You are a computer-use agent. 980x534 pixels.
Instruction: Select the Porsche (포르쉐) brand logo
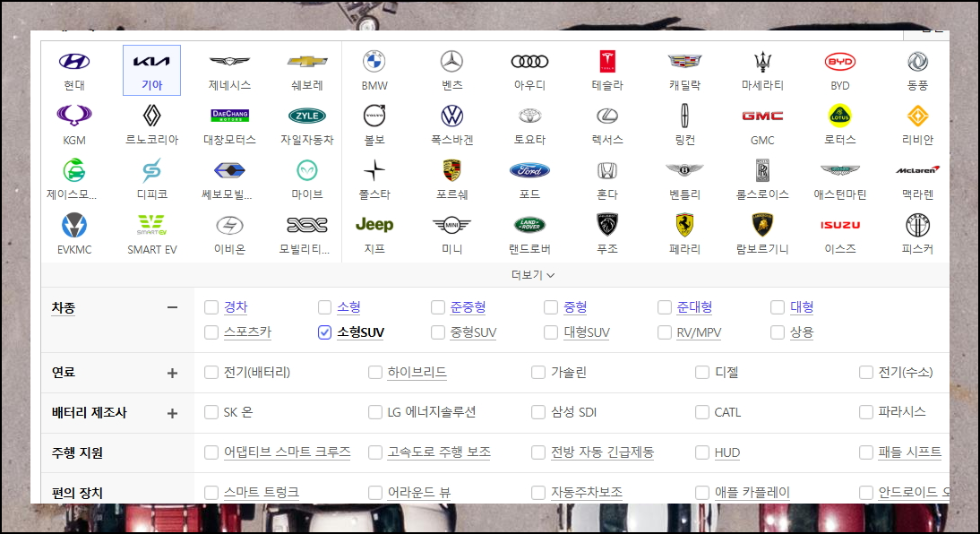point(451,170)
